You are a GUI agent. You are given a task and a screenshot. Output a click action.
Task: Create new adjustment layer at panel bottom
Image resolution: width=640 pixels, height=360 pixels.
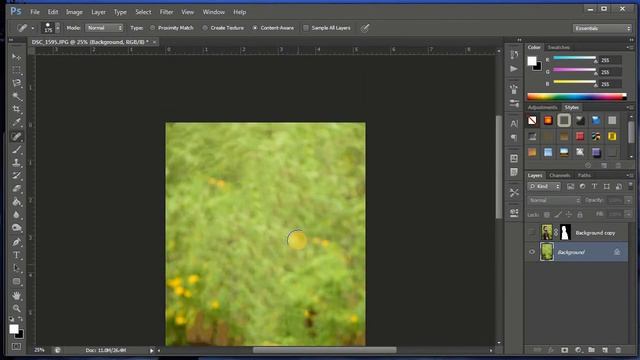[578, 350]
